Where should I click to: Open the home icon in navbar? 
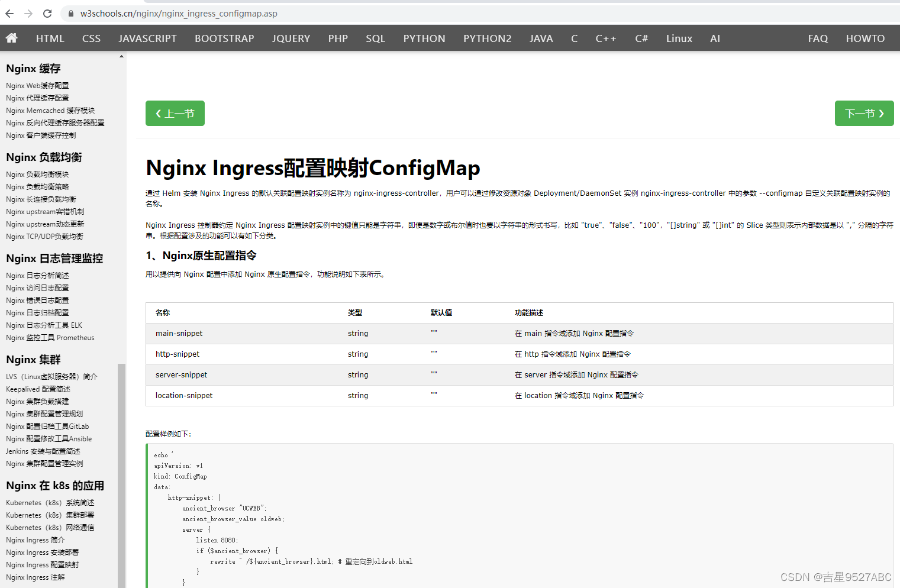[x=11, y=38]
